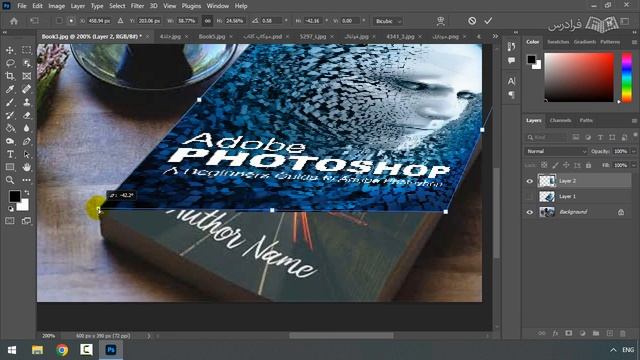Select the Object Selection tool
This screenshot has height=360, width=640.
tap(27, 63)
